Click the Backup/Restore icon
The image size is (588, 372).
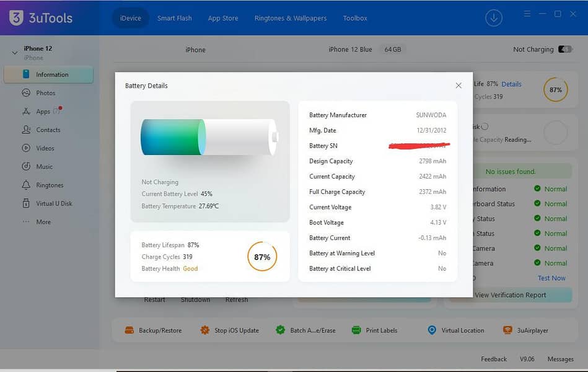pos(129,330)
